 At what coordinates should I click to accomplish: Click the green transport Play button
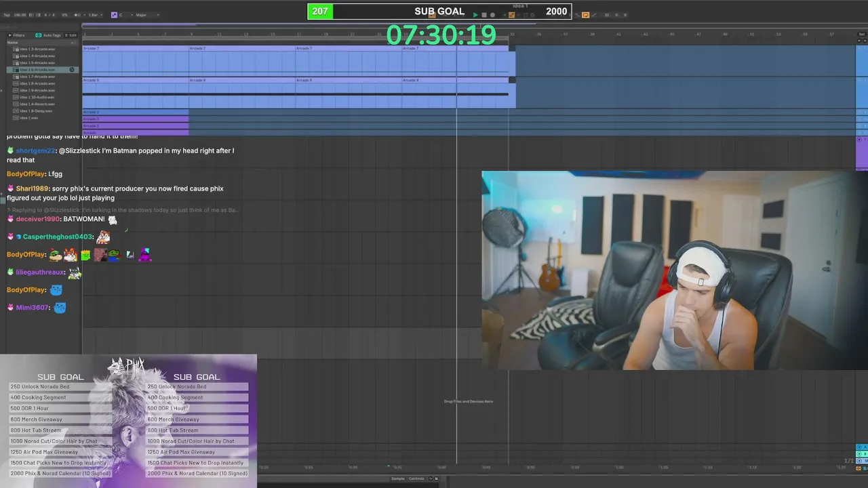[x=475, y=15]
